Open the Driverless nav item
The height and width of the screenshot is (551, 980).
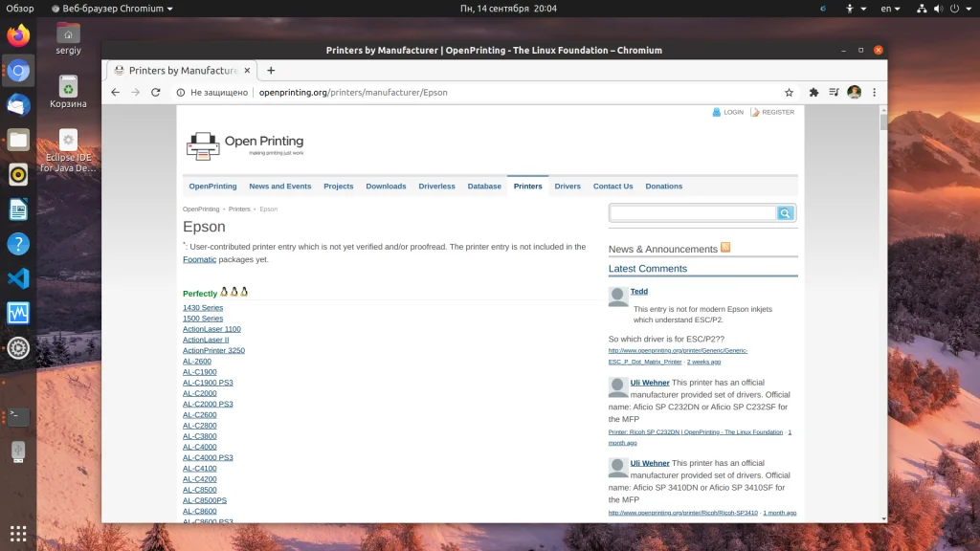point(436,187)
